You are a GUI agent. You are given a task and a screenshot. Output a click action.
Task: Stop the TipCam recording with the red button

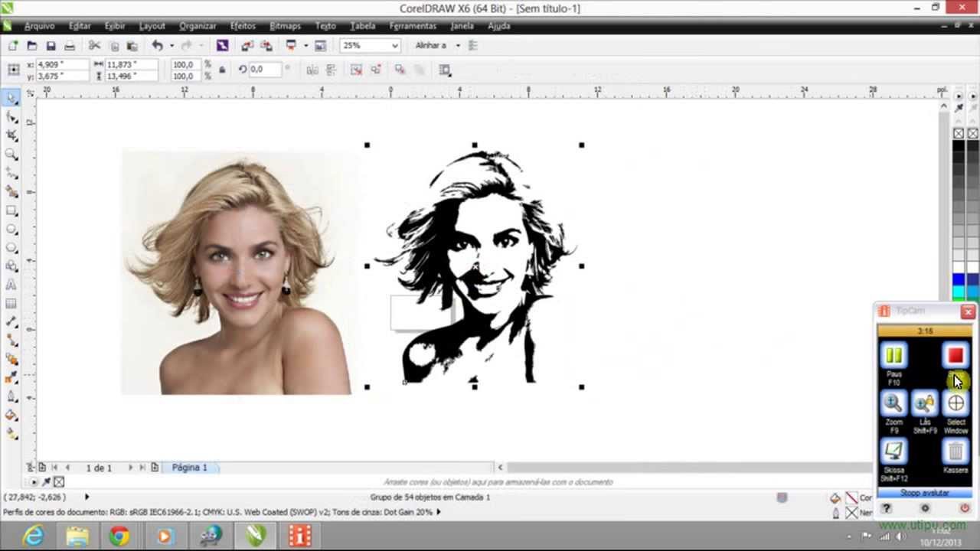(x=955, y=356)
